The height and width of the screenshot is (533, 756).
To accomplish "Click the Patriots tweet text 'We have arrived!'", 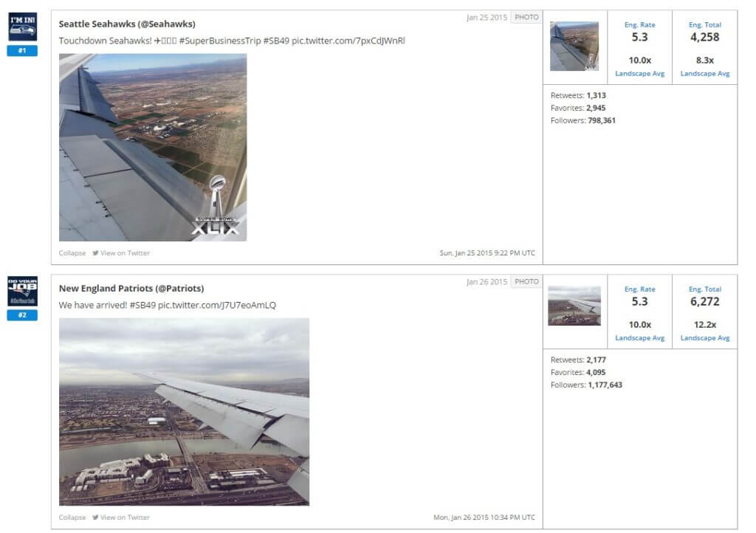I will click(93, 305).
